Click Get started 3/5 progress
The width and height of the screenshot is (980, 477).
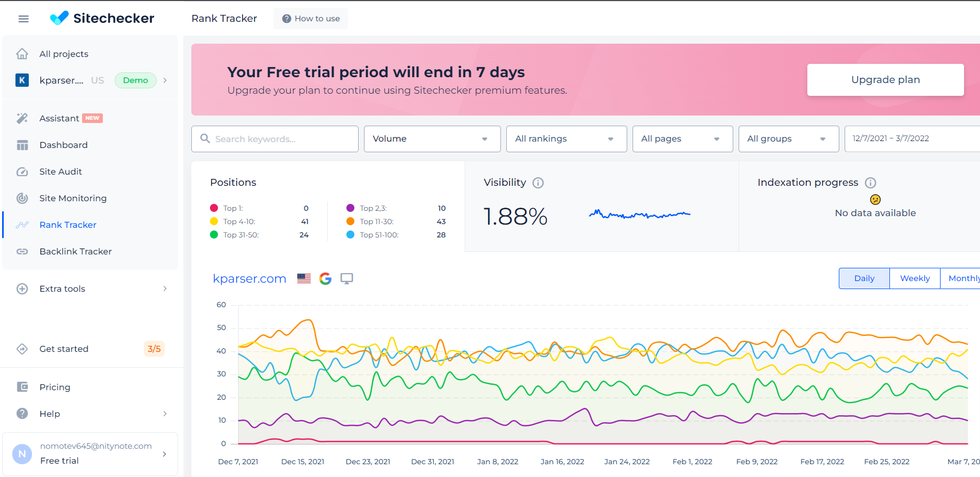click(90, 349)
